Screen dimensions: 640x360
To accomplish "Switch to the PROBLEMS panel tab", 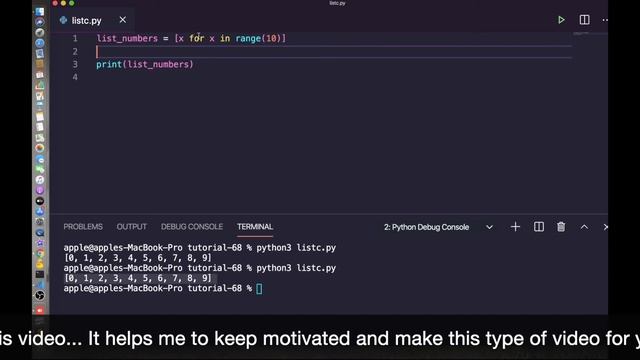I will (83, 227).
